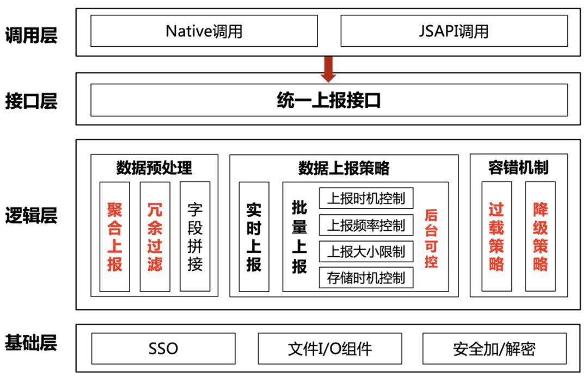Click the '上报频率控制' box

[366, 225]
